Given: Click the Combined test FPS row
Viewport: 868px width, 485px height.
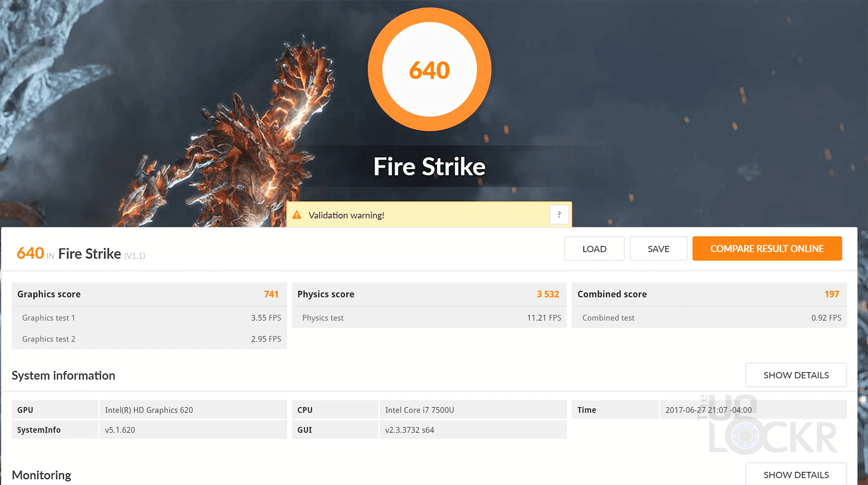Looking at the screenshot, I should (708, 318).
